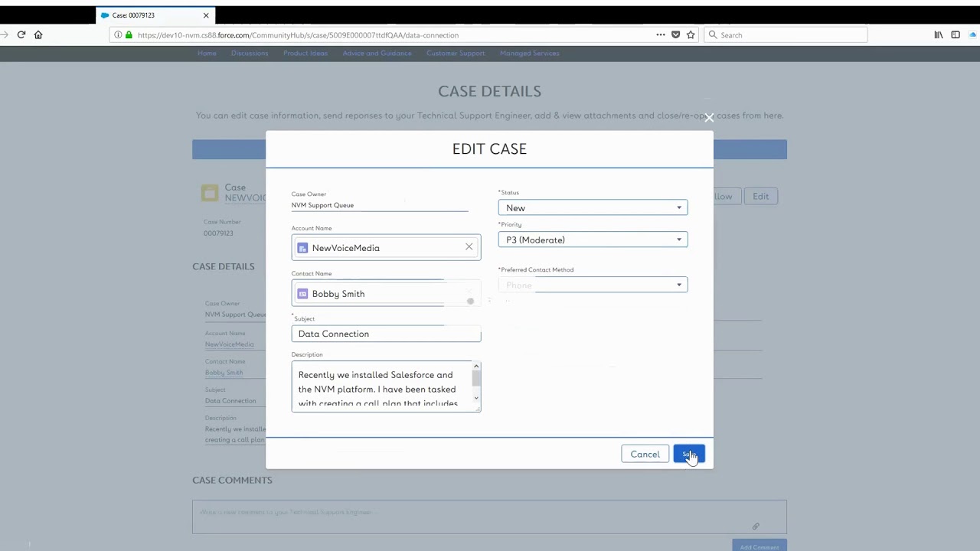Bookmark this page with star icon
This screenshot has height=551, width=980.
click(691, 34)
